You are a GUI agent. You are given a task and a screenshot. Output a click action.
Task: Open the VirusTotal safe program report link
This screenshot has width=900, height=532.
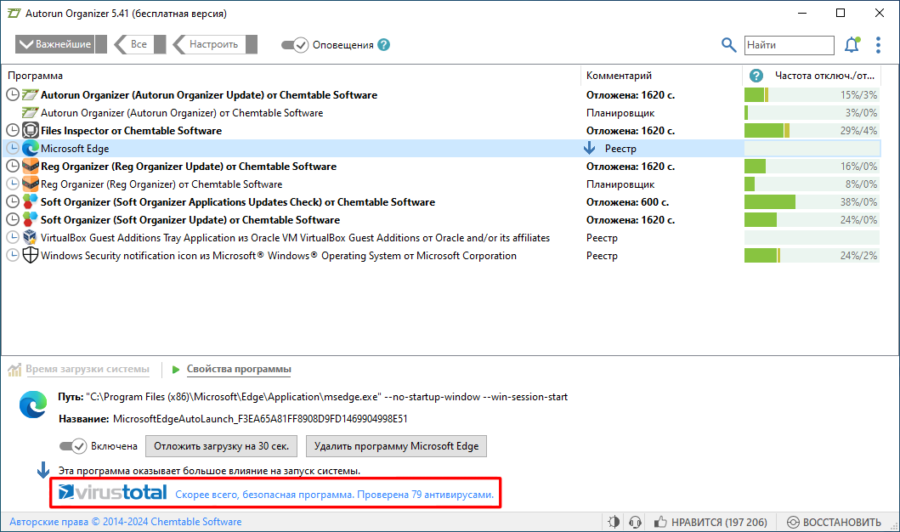334,494
